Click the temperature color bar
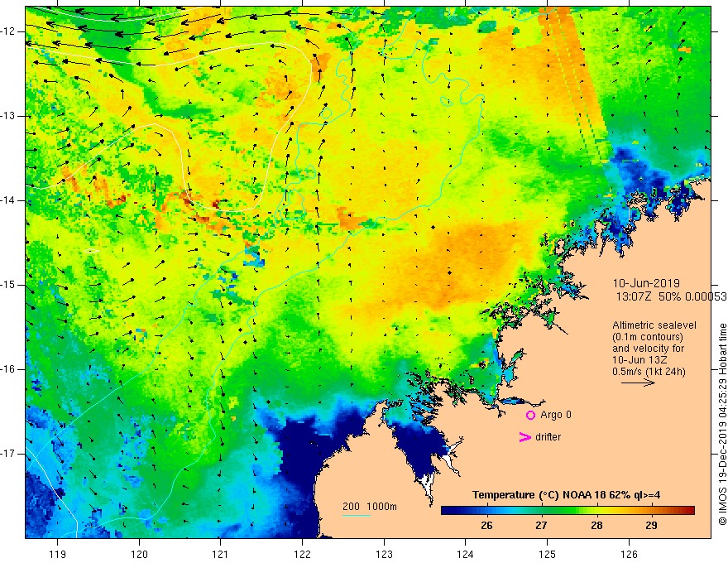This screenshot has height=563, width=728. coord(568,511)
